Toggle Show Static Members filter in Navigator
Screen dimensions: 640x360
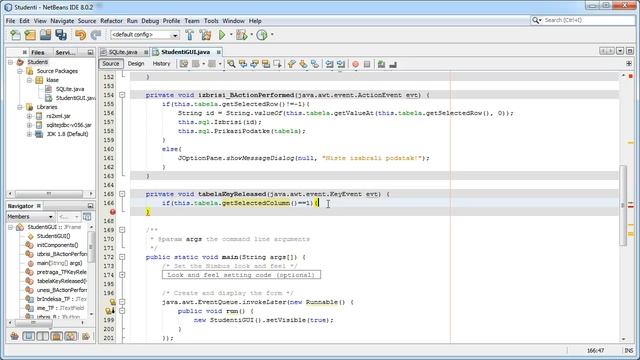point(42,336)
